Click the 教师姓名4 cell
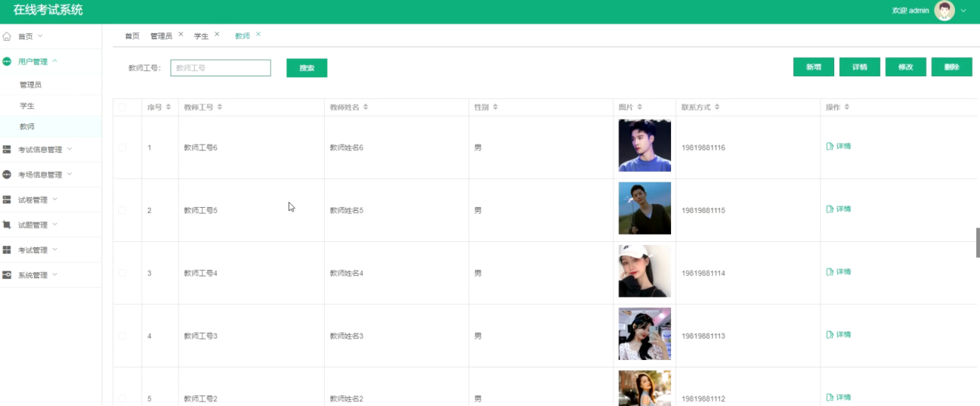 pyautogui.click(x=397, y=273)
